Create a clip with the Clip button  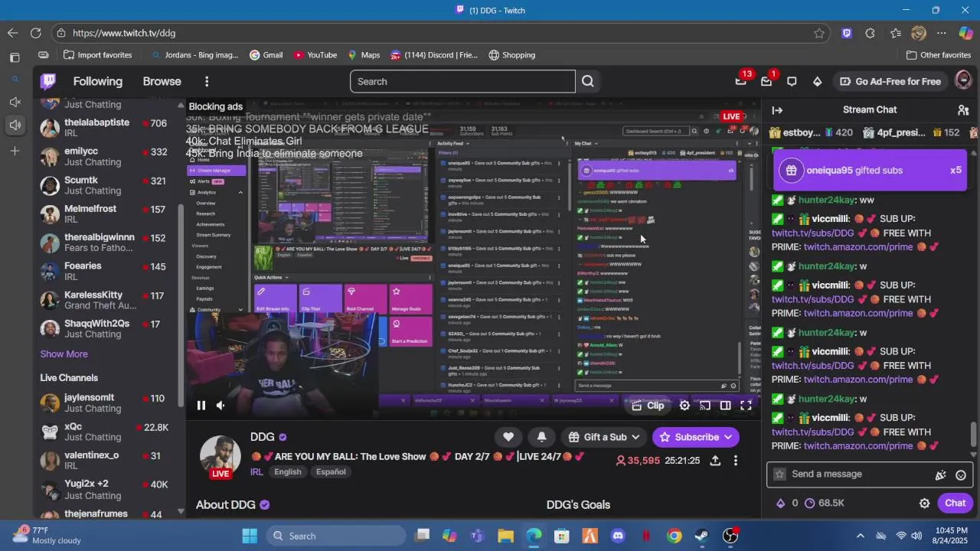(x=648, y=406)
